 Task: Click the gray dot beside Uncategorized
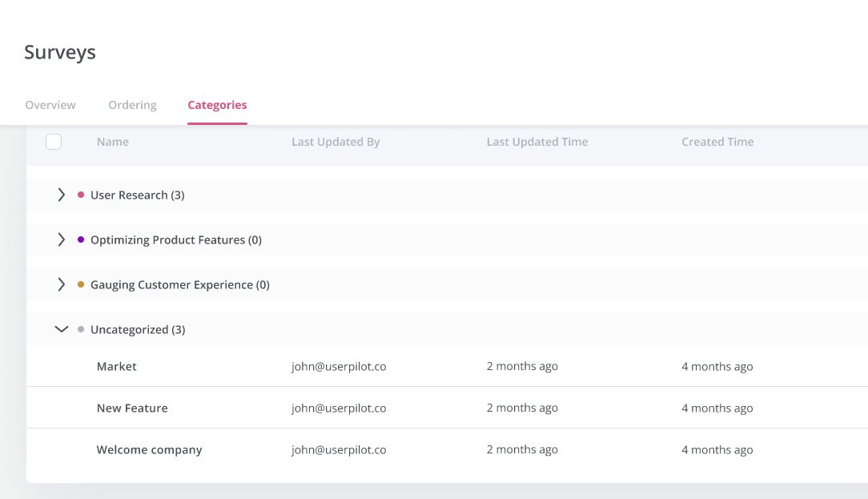click(81, 329)
